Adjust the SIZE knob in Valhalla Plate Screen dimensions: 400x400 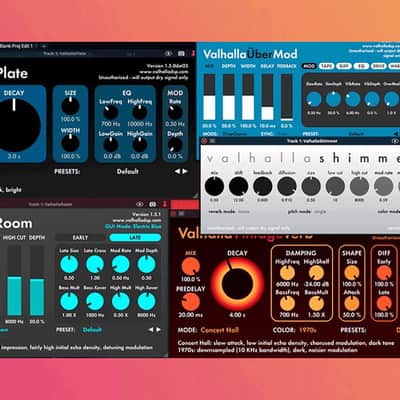70,106
